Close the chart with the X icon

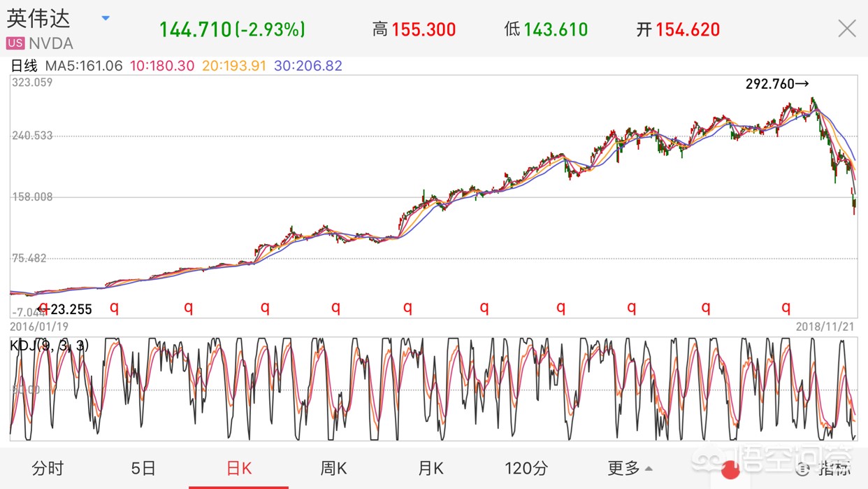[847, 29]
